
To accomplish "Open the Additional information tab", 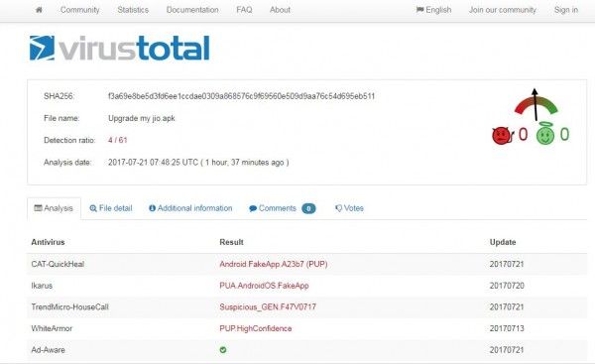I will [190, 208].
